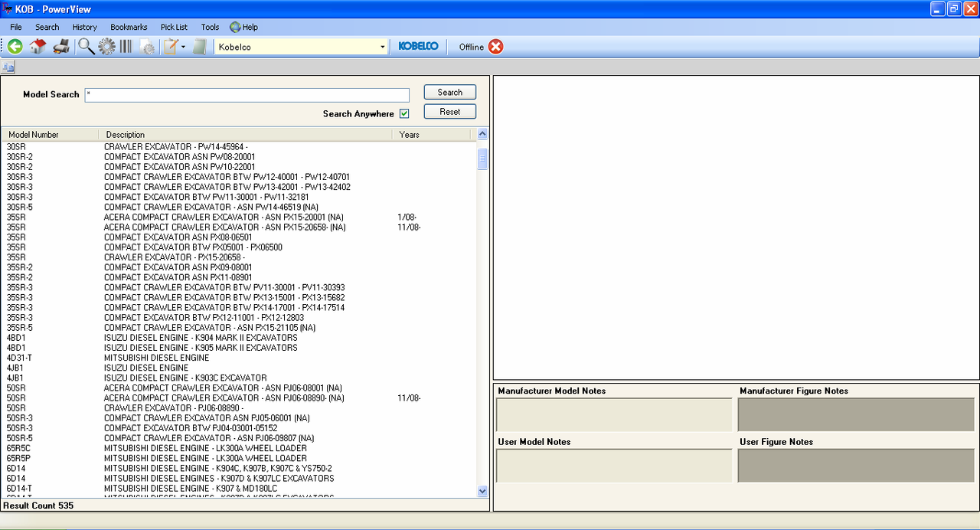Click the Help globe icon

234,27
